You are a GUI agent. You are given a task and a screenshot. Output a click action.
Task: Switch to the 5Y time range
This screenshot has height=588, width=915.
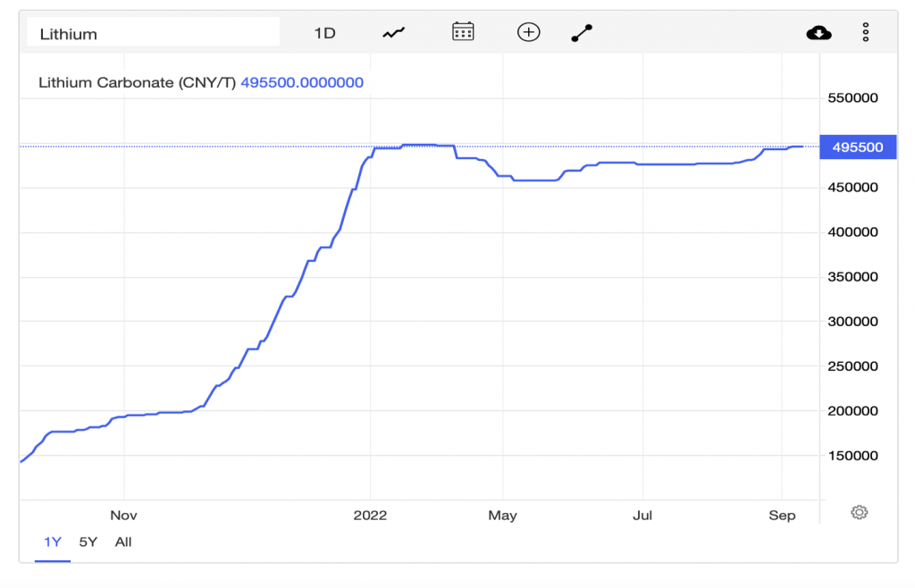point(88,542)
